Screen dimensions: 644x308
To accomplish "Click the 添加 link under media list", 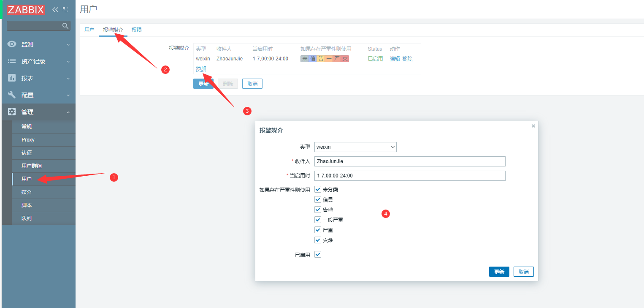I will pos(201,68).
